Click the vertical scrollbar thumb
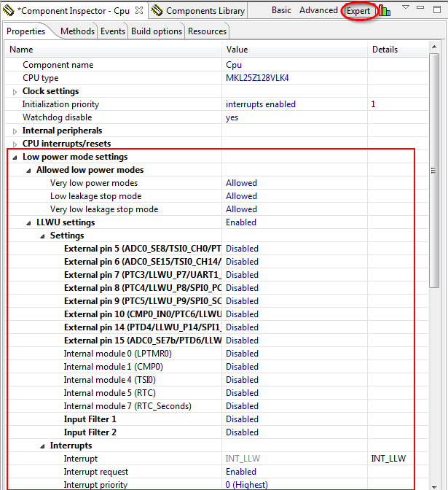448x490 pixels. (x=434, y=171)
